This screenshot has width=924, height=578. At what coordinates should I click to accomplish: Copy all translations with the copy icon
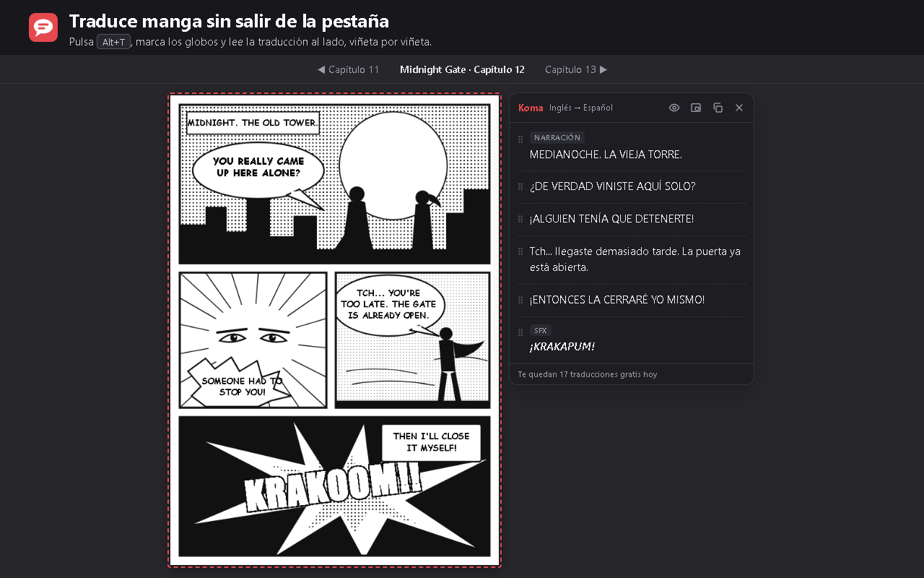(718, 108)
